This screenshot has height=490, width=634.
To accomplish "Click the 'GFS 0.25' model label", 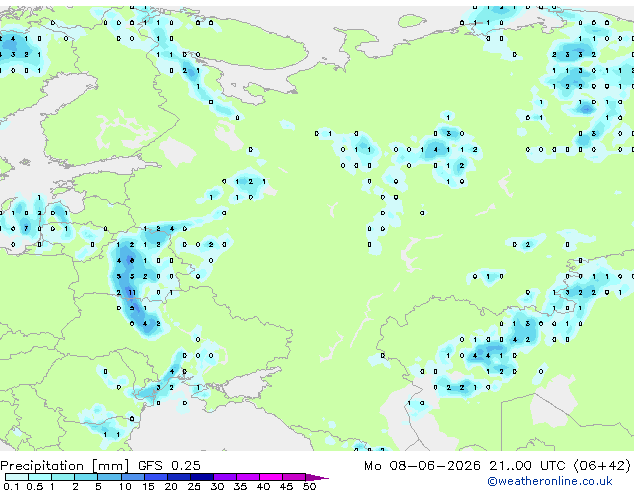I will pos(169,465).
